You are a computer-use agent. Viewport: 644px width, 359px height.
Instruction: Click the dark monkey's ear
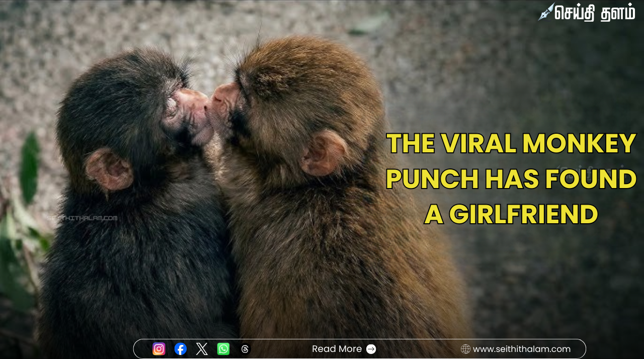pyautogui.click(x=108, y=170)
